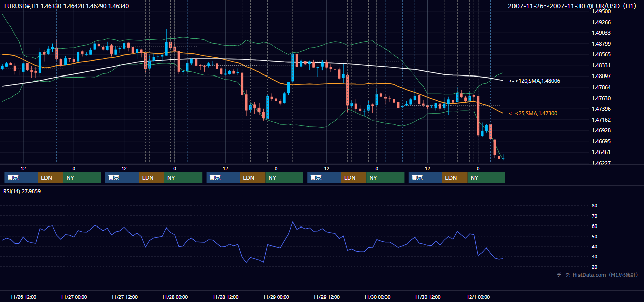Click price axis label 1.48565
The height and width of the screenshot is (302, 644).
[x=601, y=54]
